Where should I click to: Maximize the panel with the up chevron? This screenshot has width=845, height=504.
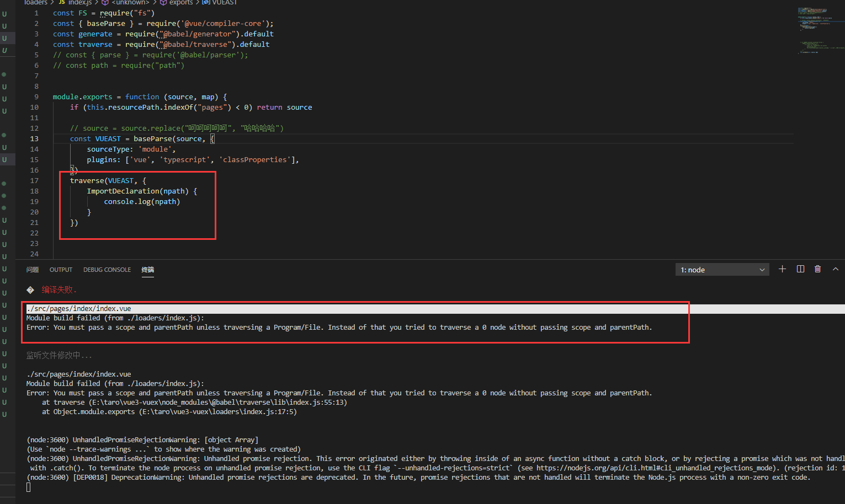tap(836, 269)
